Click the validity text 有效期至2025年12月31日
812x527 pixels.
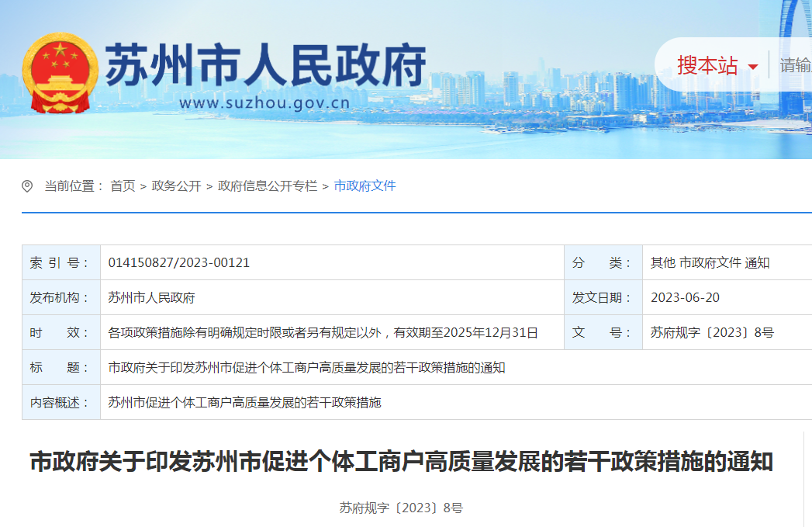[465, 333]
